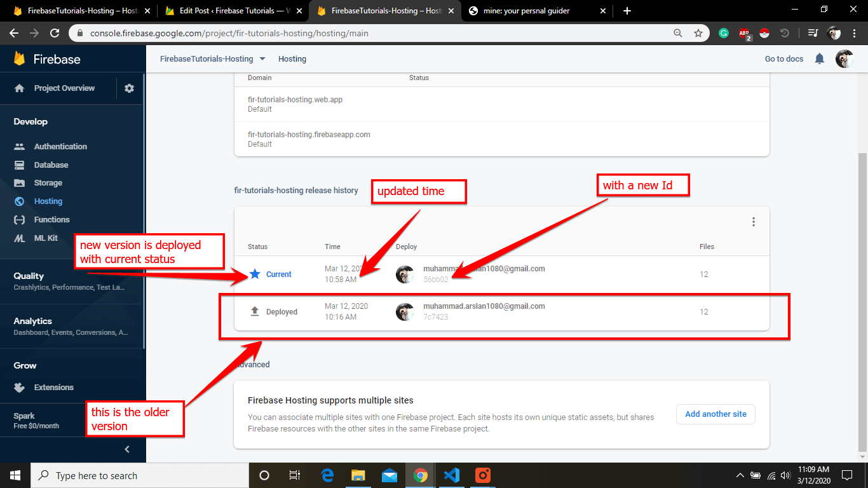Select Hosting in sidebar
This screenshot has height=488, width=868.
(x=48, y=201)
